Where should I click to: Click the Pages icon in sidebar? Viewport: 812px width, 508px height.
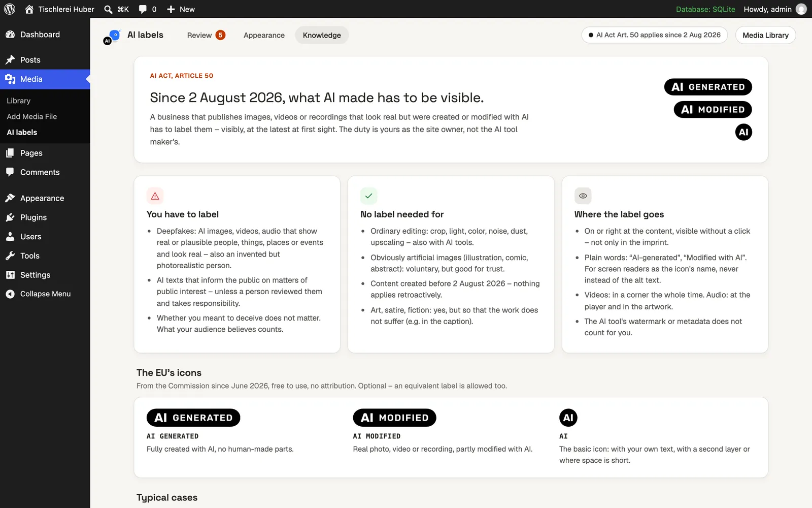(x=10, y=153)
